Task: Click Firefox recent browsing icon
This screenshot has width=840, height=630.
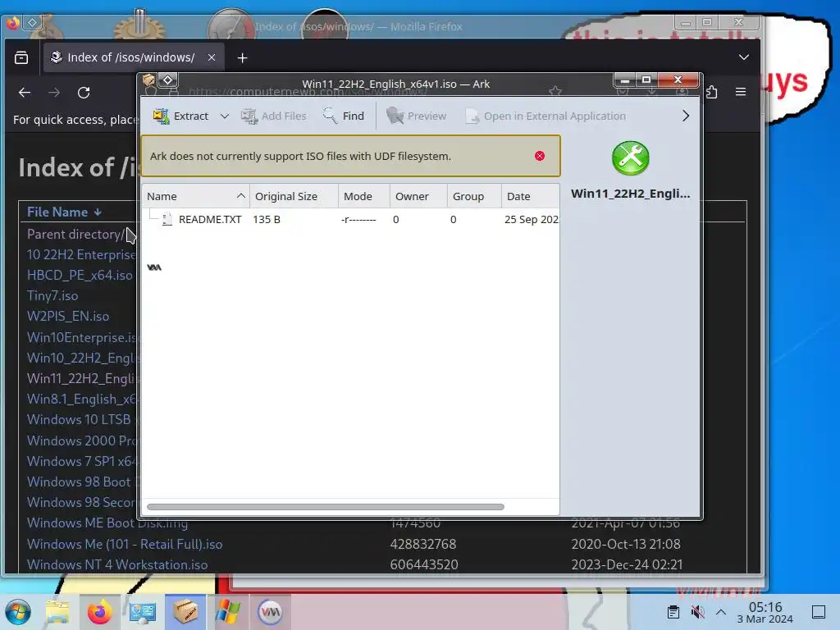Action: (x=21, y=57)
